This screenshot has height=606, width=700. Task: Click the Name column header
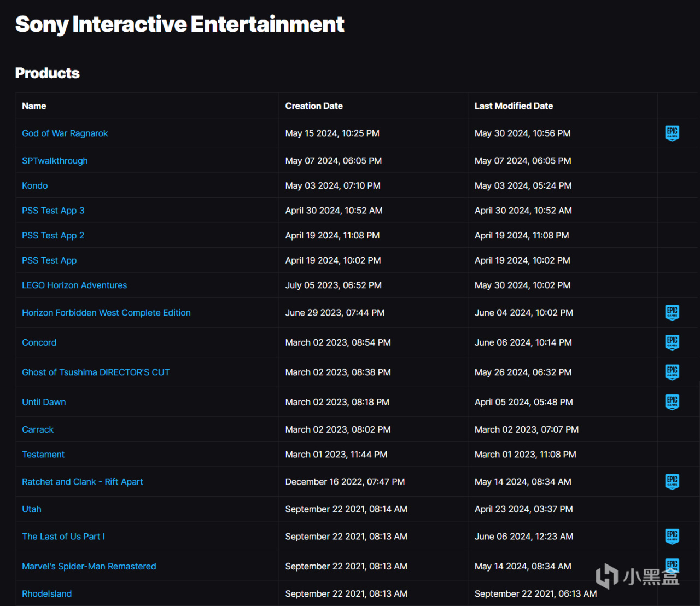click(34, 106)
